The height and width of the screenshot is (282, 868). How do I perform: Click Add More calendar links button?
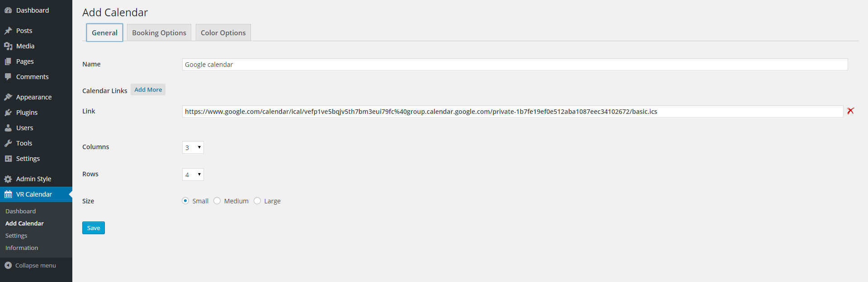tap(148, 89)
